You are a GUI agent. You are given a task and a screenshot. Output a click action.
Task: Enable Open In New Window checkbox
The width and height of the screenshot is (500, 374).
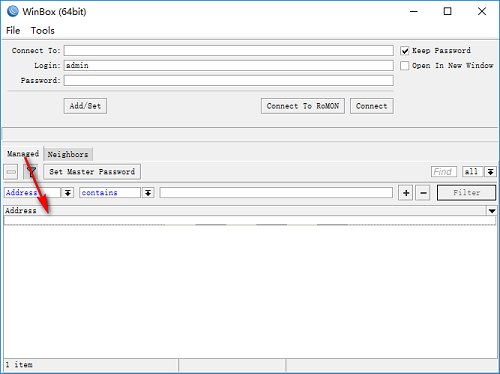[404, 65]
